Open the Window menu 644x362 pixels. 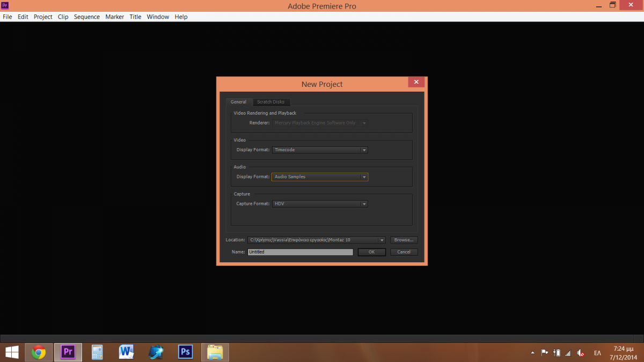[x=158, y=17]
